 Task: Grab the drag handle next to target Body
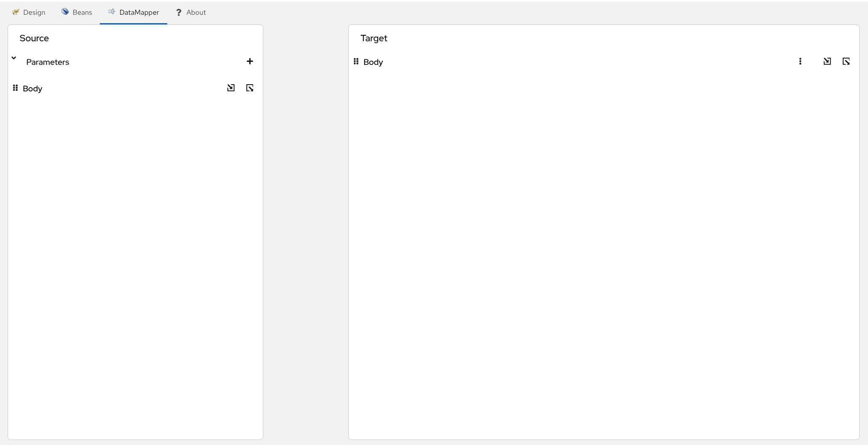[x=356, y=61]
